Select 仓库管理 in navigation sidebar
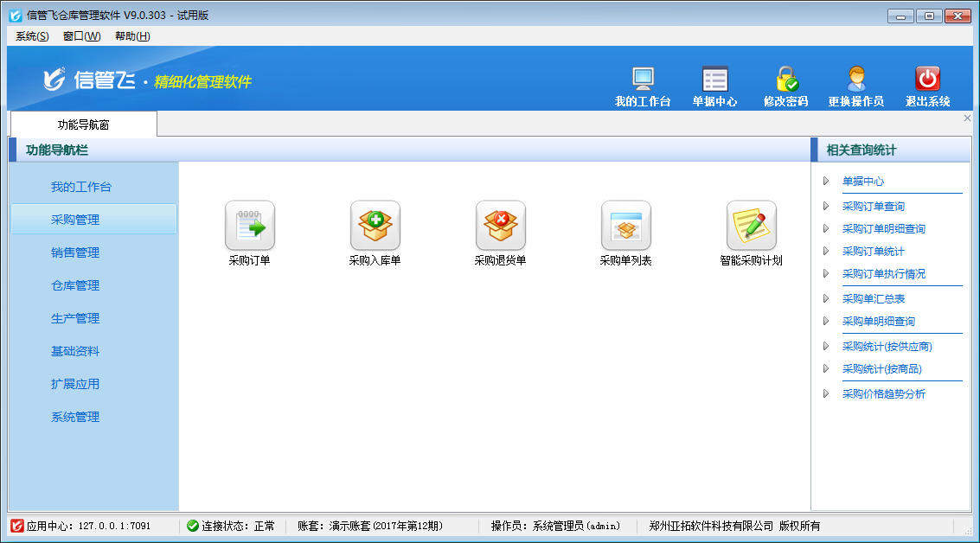Image resolution: width=980 pixels, height=543 pixels. coord(75,285)
